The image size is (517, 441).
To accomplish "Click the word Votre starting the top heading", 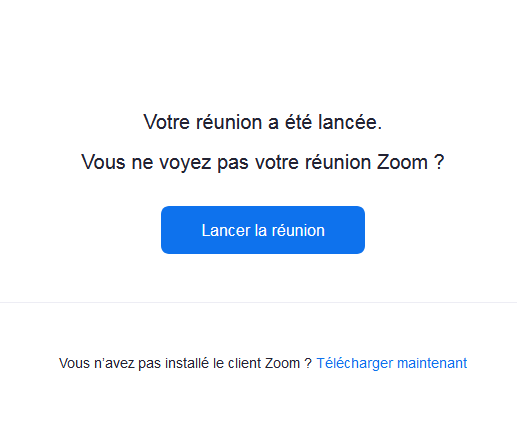I will 166,122.
